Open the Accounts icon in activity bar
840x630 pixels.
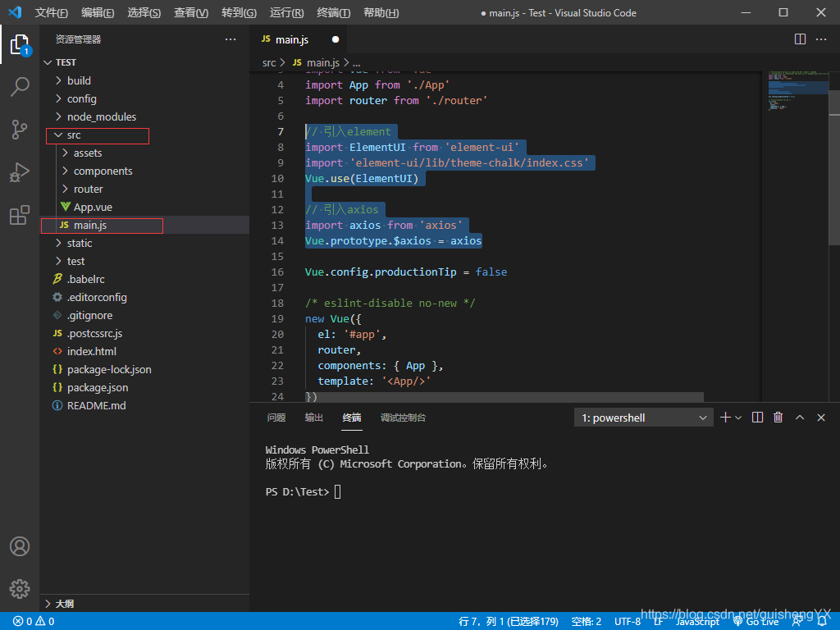click(x=20, y=546)
